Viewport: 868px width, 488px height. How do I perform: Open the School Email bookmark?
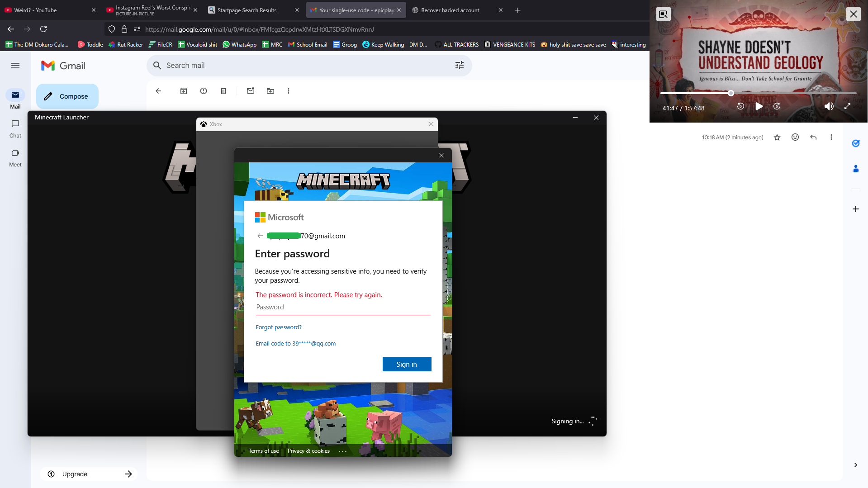(x=308, y=44)
